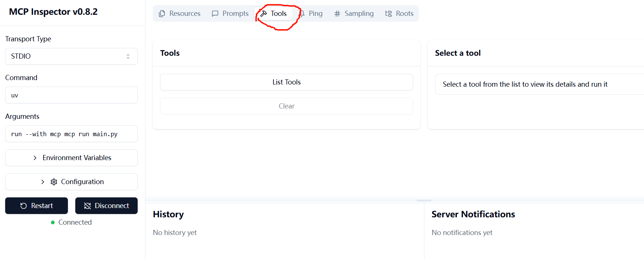644x259 pixels.
Task: Click the List Tools button
Action: pos(286,82)
